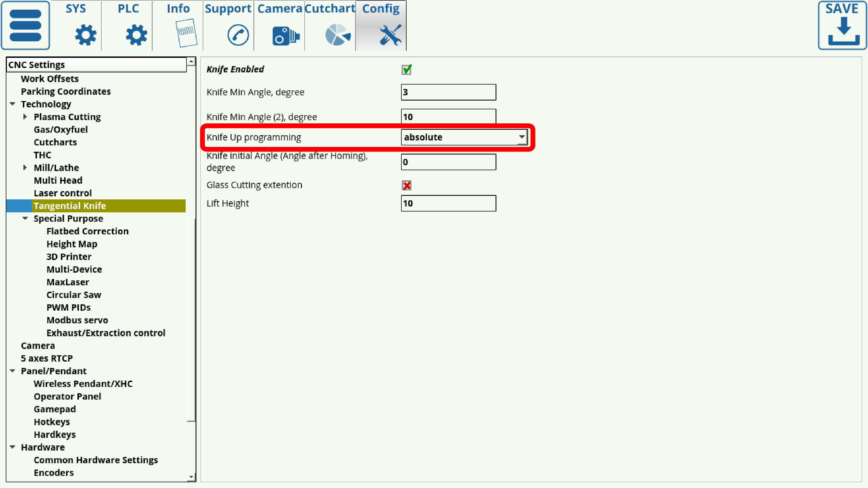This screenshot has height=488, width=868.
Task: Open the Camera tab icon
Action: pyautogui.click(x=285, y=35)
